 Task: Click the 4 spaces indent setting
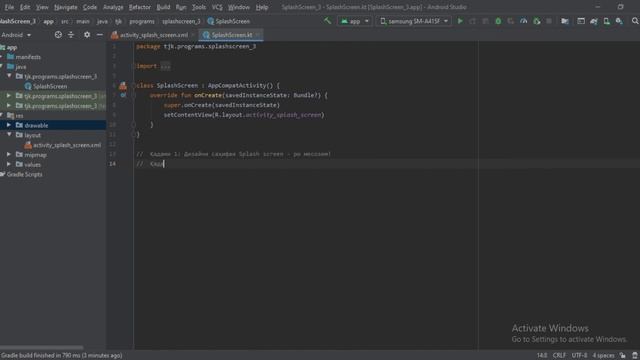pos(603,356)
